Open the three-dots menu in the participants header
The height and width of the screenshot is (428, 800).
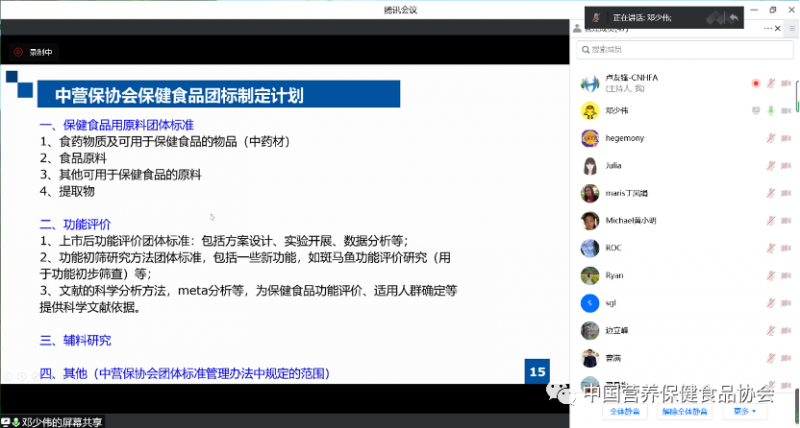[768, 29]
